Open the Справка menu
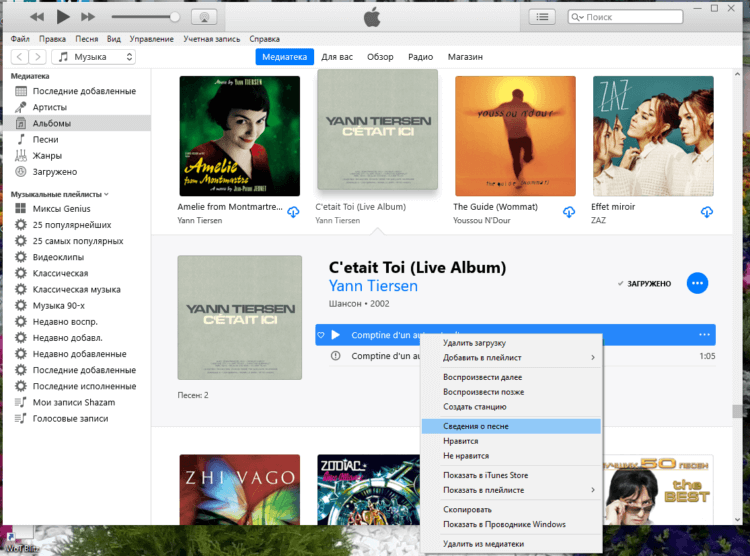This screenshot has height=556, width=750. coord(264,39)
